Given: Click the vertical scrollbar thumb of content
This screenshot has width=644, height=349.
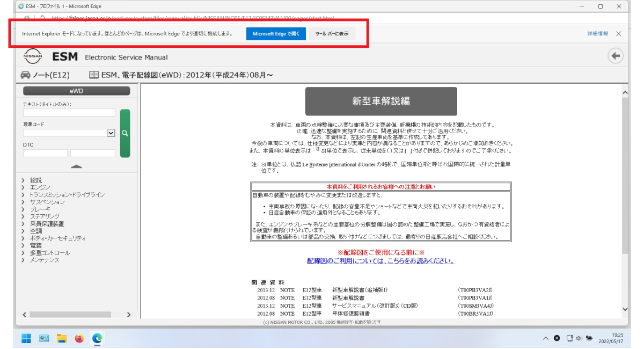Looking at the screenshot, I should (625, 176).
